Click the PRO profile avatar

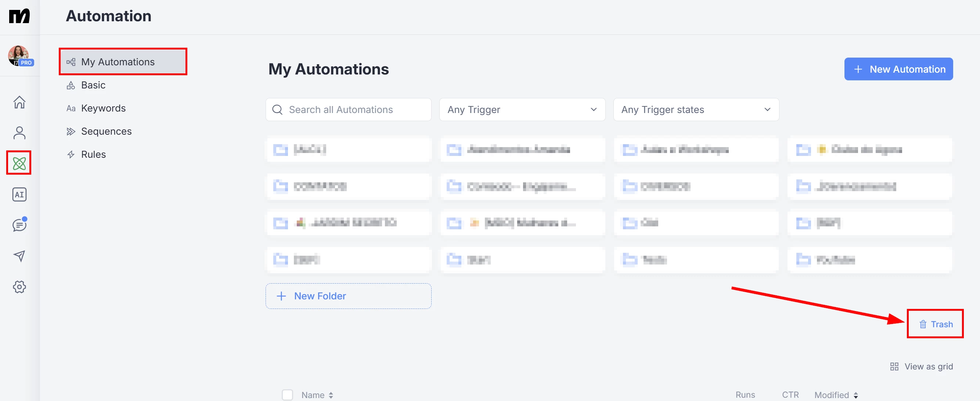(x=19, y=56)
